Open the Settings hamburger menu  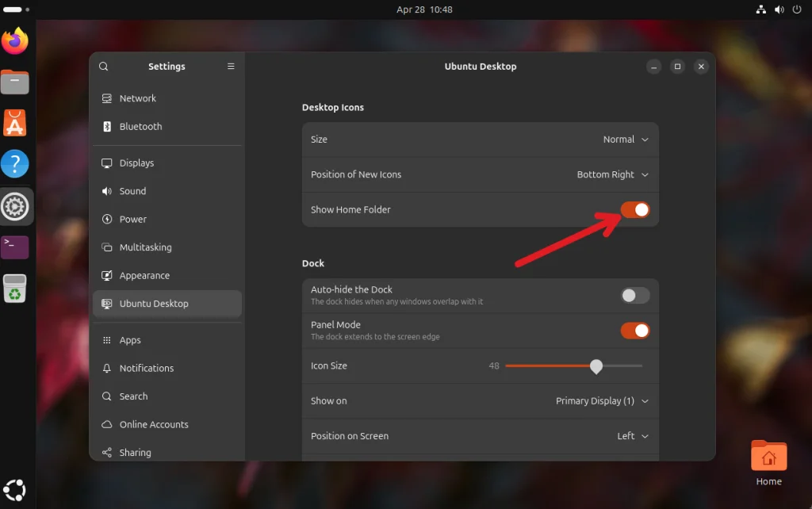pos(231,67)
